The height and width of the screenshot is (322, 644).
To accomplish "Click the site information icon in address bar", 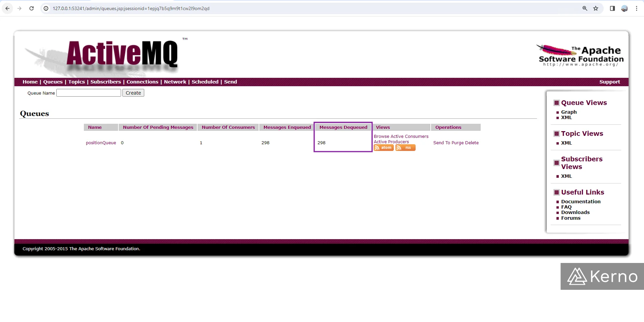I will (46, 8).
